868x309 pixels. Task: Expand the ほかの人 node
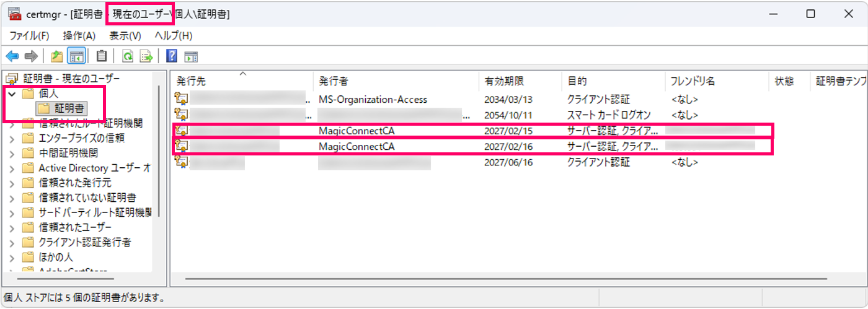[12, 257]
